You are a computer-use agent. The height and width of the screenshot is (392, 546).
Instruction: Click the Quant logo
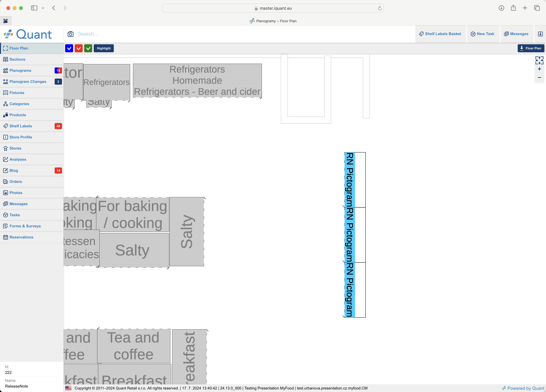28,34
